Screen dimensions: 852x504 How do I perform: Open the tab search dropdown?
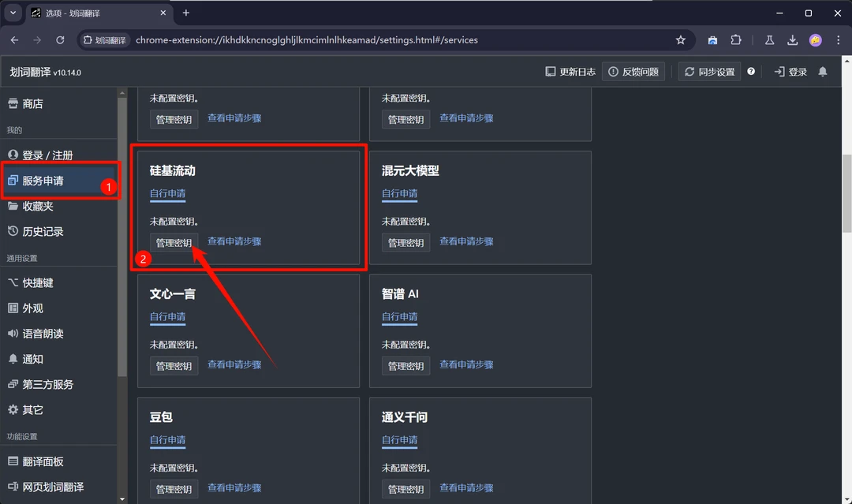(13, 13)
